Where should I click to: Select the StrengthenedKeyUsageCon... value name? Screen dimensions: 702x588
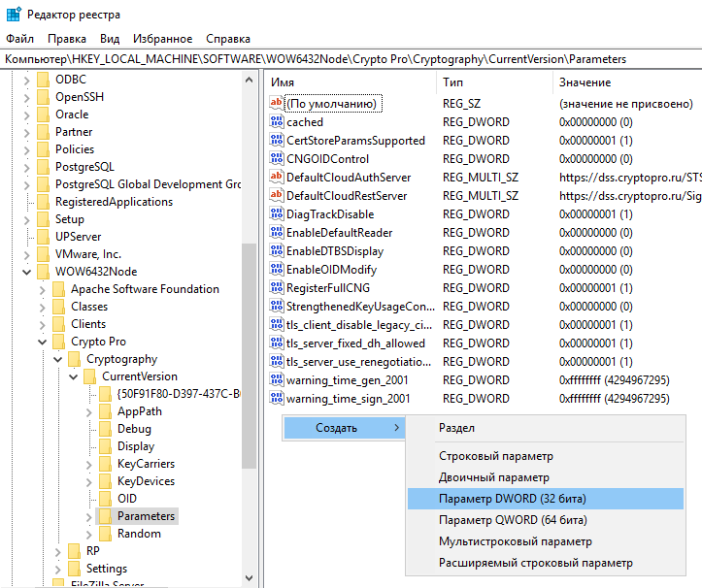[360, 306]
